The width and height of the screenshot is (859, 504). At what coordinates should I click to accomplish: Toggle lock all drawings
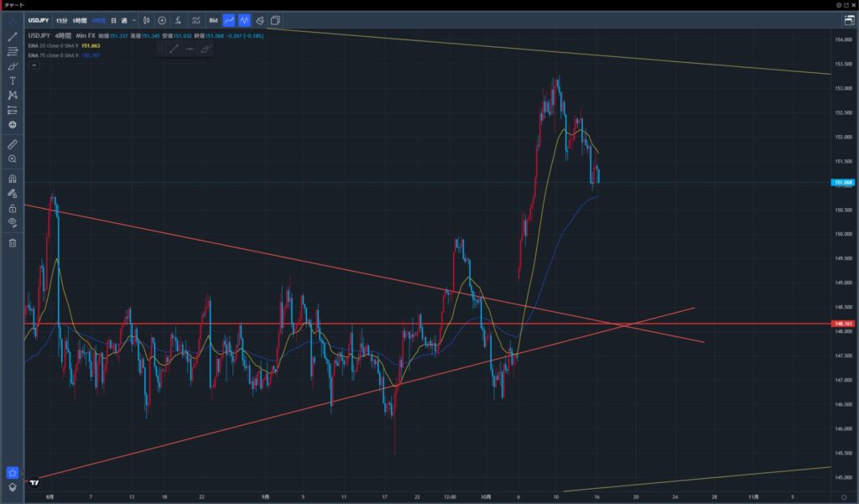point(13,207)
